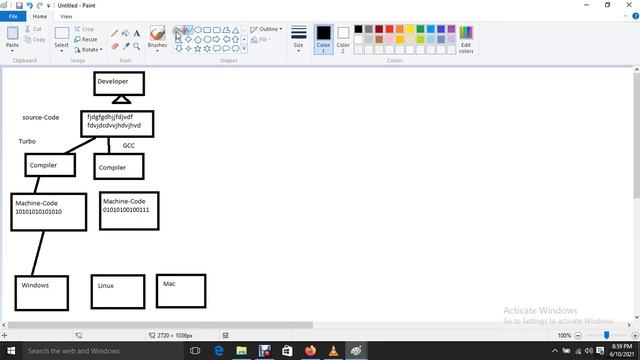Pick the green color swatch
This screenshot has width=640, height=360.
click(420, 29)
